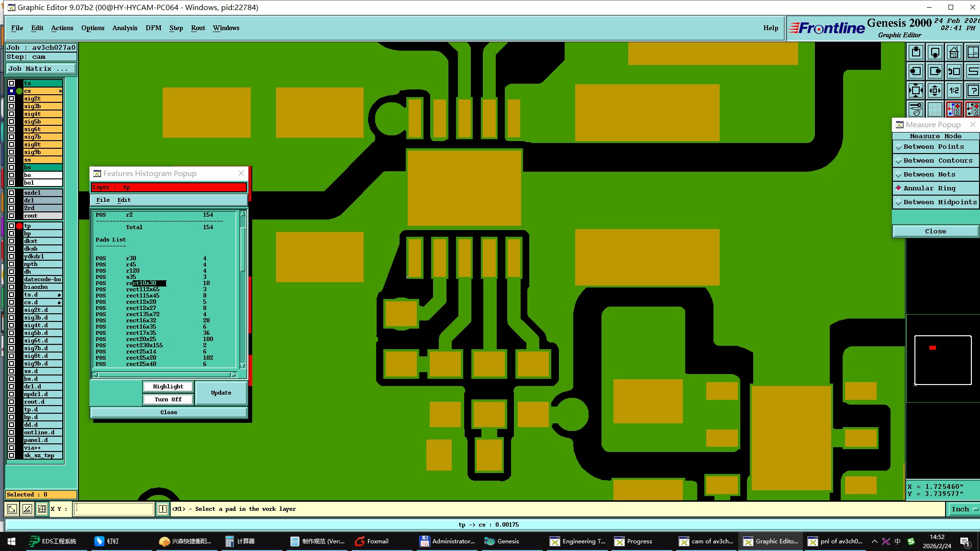The height and width of the screenshot is (551, 980).
Task: Click in the X Y coordinate field
Action: pos(114,509)
